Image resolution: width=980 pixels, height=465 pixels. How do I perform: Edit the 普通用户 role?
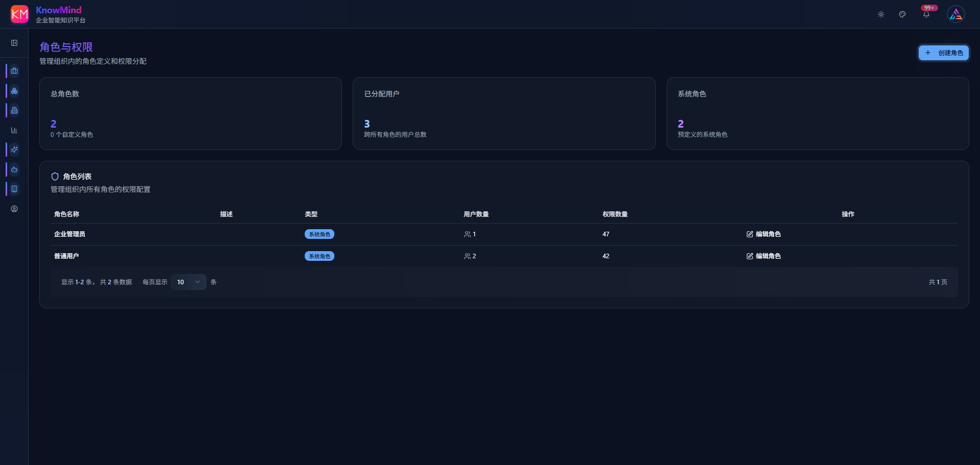764,256
